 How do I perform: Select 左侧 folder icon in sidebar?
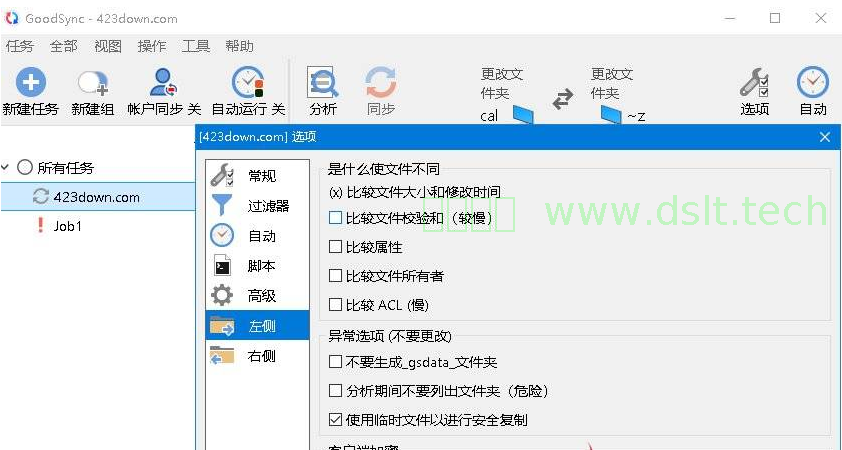[x=222, y=325]
